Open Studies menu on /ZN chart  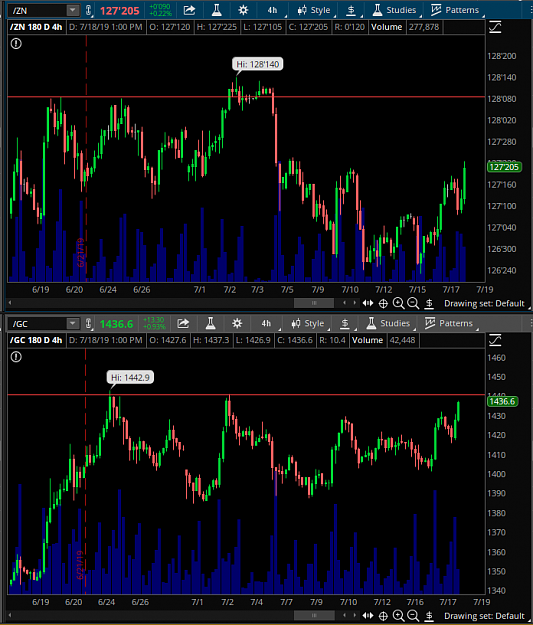click(394, 10)
